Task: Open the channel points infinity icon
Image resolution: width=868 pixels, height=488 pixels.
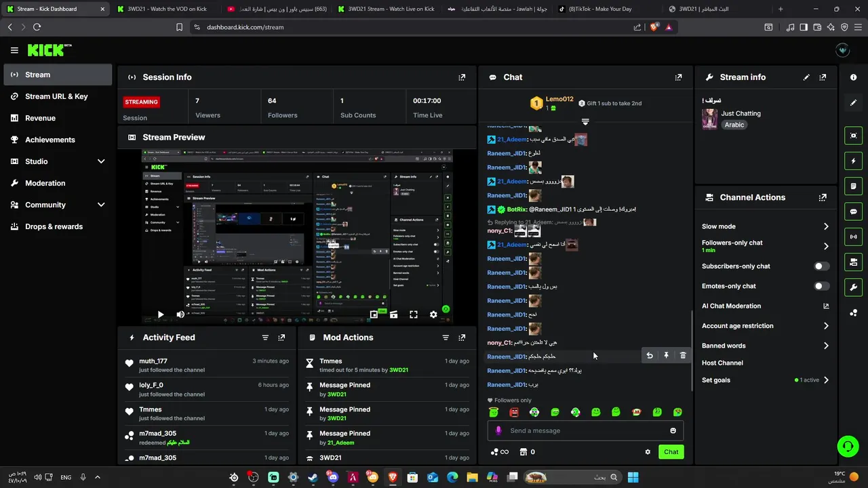Action: tap(499, 452)
